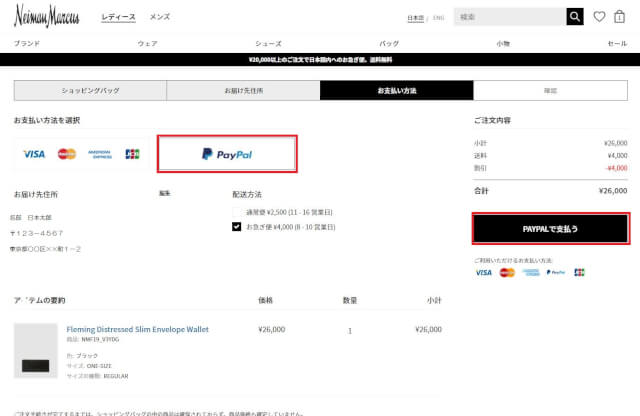
Task: Go to the final confirmation step tab
Action: tap(550, 91)
